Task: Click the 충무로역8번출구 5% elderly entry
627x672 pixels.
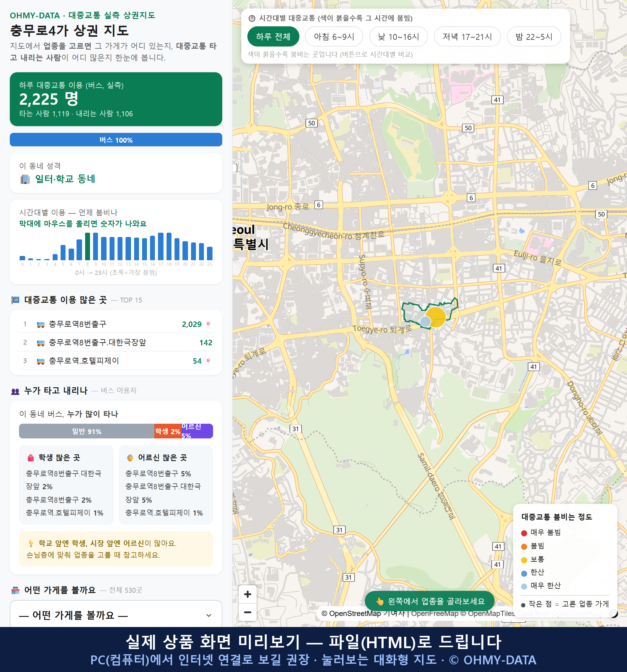Action: coord(158,474)
